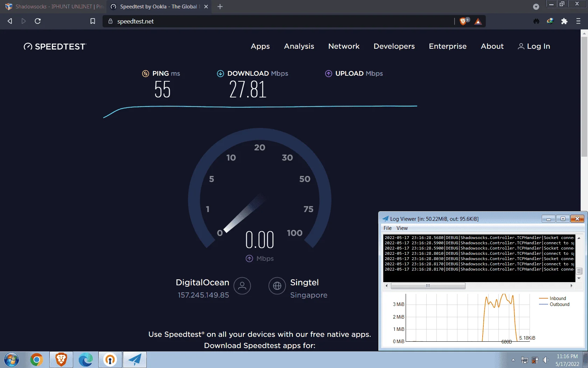Reload the speedtest.net page

coord(38,21)
